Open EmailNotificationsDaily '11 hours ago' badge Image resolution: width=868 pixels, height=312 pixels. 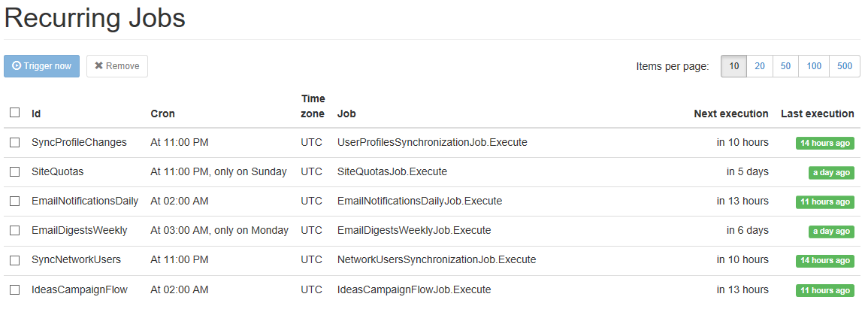tap(825, 201)
